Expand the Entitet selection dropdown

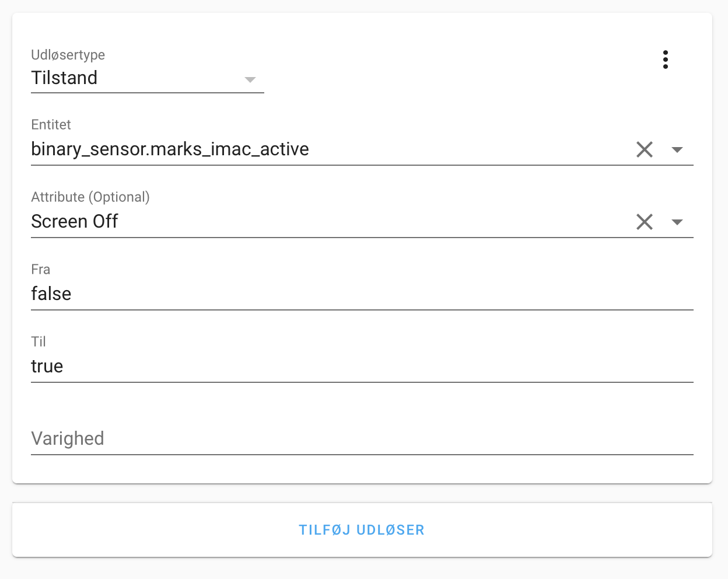pos(677,149)
